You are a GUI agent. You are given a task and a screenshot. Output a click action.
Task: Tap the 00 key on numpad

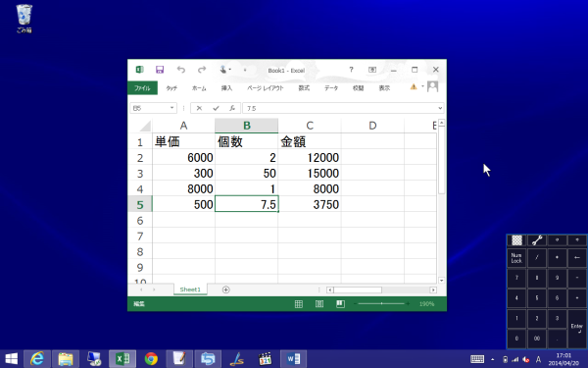point(537,339)
